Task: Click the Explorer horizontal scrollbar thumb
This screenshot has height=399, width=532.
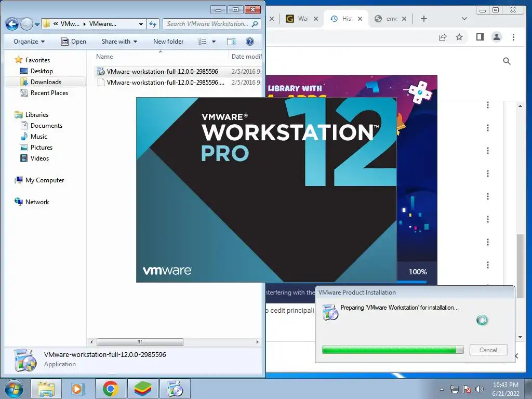Action: point(140,342)
